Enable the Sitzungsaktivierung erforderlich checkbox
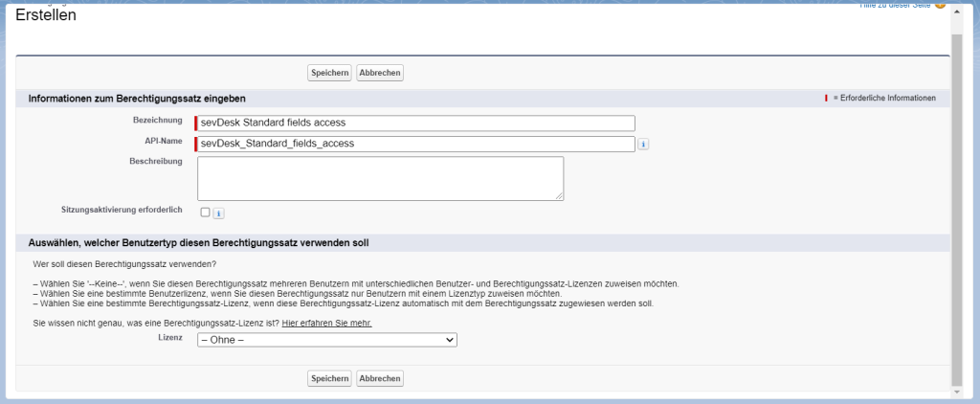980x404 pixels. 205,213
